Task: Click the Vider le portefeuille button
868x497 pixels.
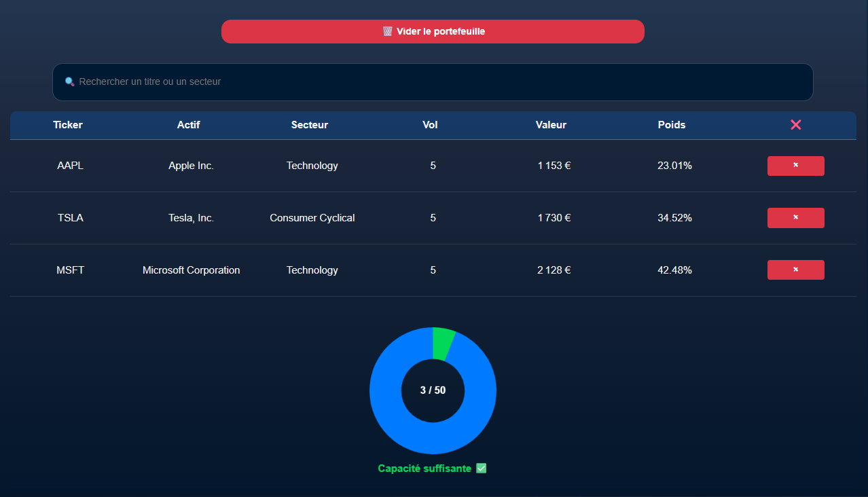Action: coord(433,31)
